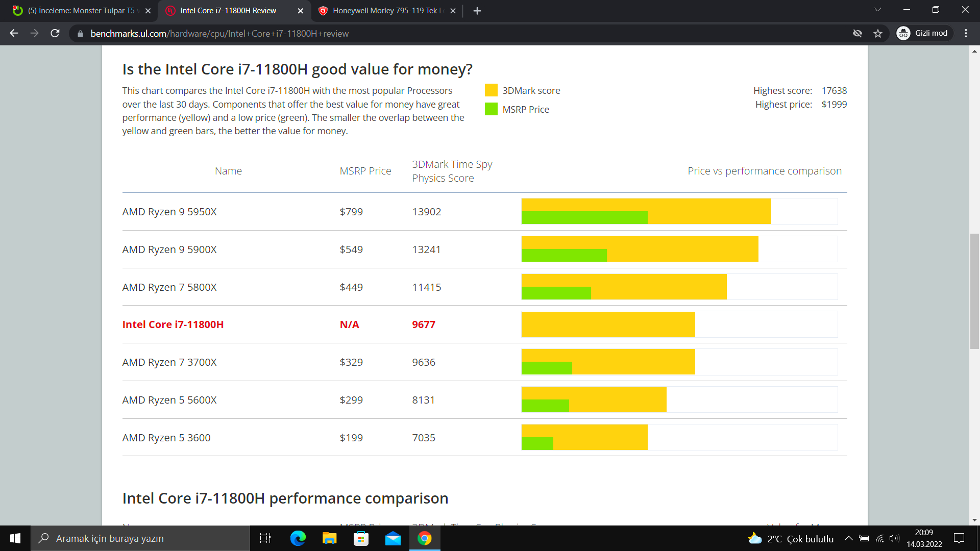Click the browser back arrow
This screenshot has height=551, width=980.
click(x=14, y=33)
